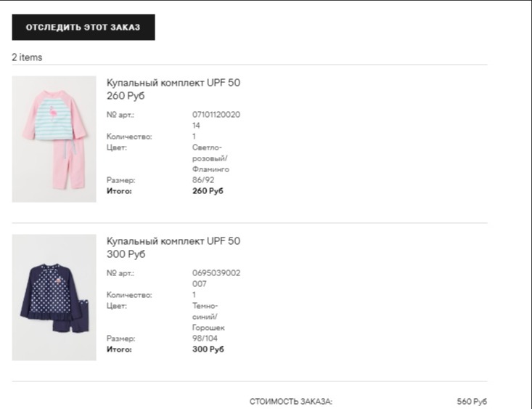This screenshot has height=409, width=532.
Task: Click the size value 86/92
Action: click(x=205, y=180)
